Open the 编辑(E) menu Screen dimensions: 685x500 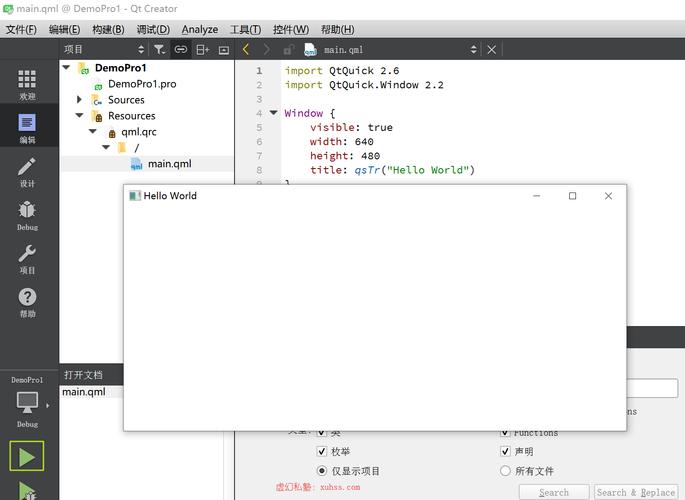pos(65,30)
